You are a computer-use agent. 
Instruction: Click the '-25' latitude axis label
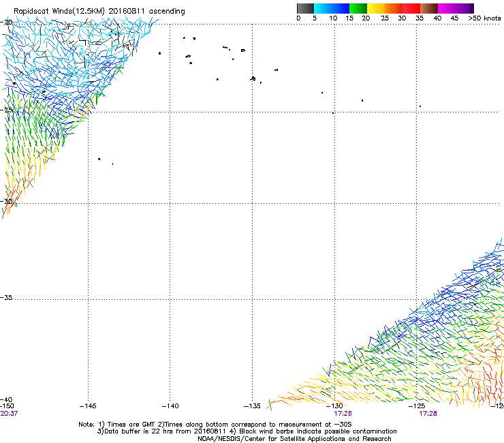click(6, 110)
